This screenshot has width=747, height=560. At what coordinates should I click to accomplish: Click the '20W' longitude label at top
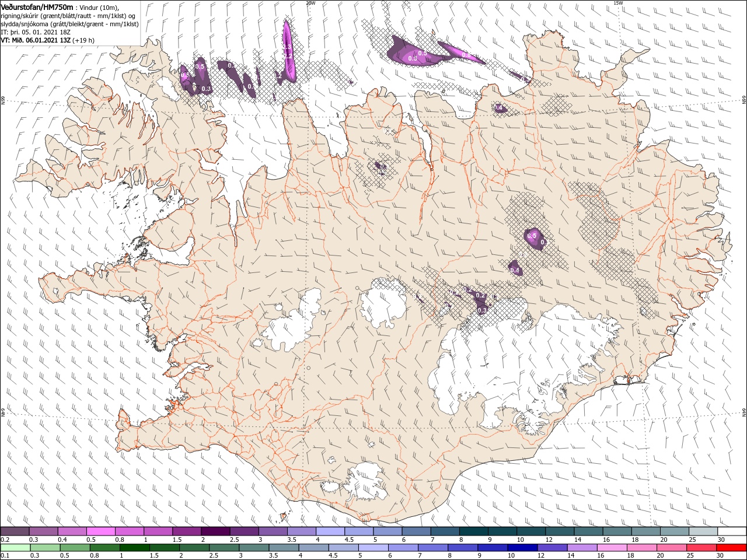pos(310,2)
